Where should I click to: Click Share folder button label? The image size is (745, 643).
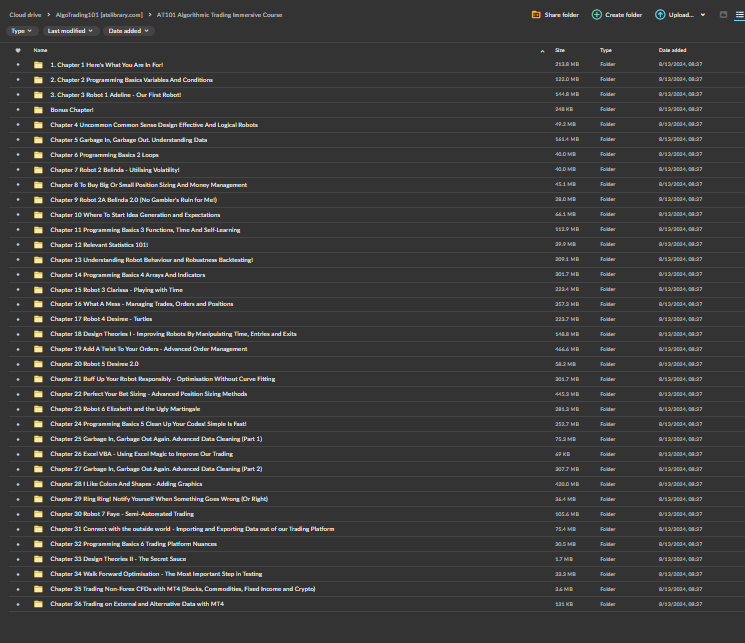(561, 15)
